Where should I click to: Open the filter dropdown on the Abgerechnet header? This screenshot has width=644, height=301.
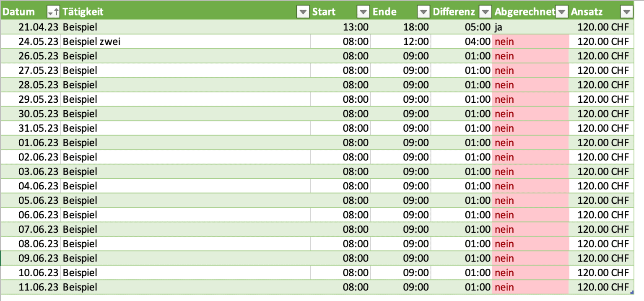561,11
